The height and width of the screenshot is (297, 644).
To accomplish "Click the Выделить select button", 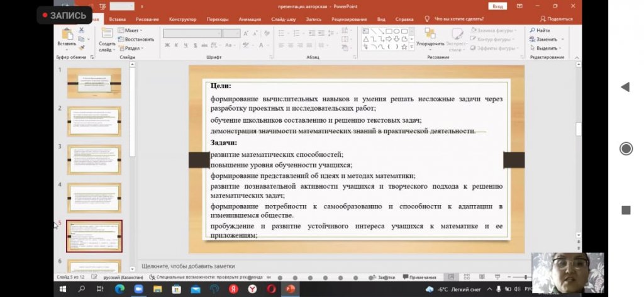I will pos(546,48).
